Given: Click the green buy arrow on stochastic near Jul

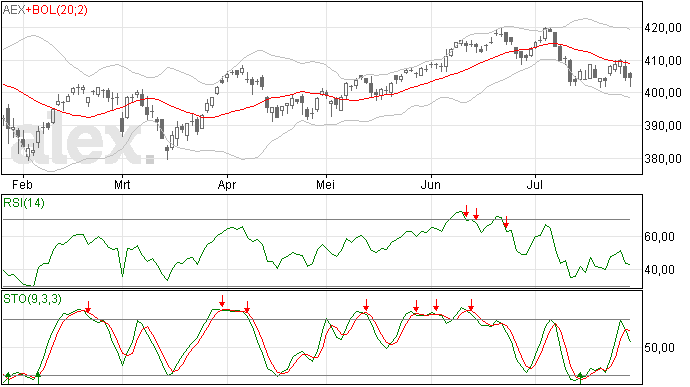Looking at the screenshot, I should pyautogui.click(x=580, y=377).
